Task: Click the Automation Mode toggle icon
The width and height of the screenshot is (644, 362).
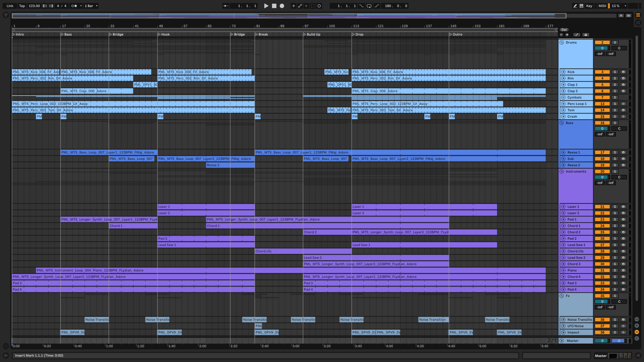Action: click(x=577, y=35)
